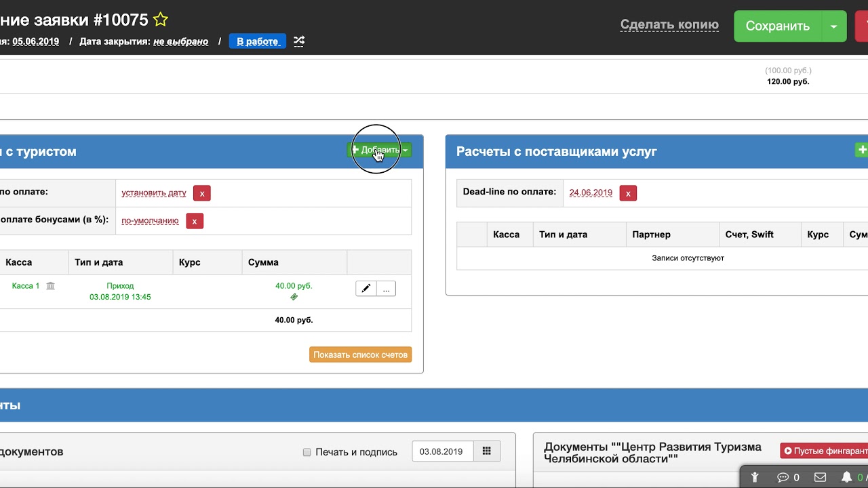The width and height of the screenshot is (868, 488).
Task: Open notifications bell icon
Action: (846, 477)
